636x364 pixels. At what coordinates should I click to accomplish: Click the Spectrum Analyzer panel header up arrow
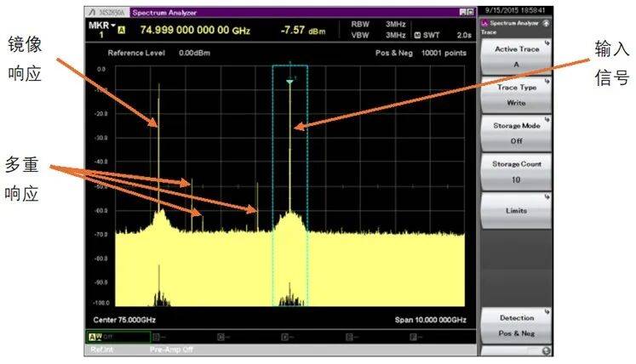click(545, 23)
